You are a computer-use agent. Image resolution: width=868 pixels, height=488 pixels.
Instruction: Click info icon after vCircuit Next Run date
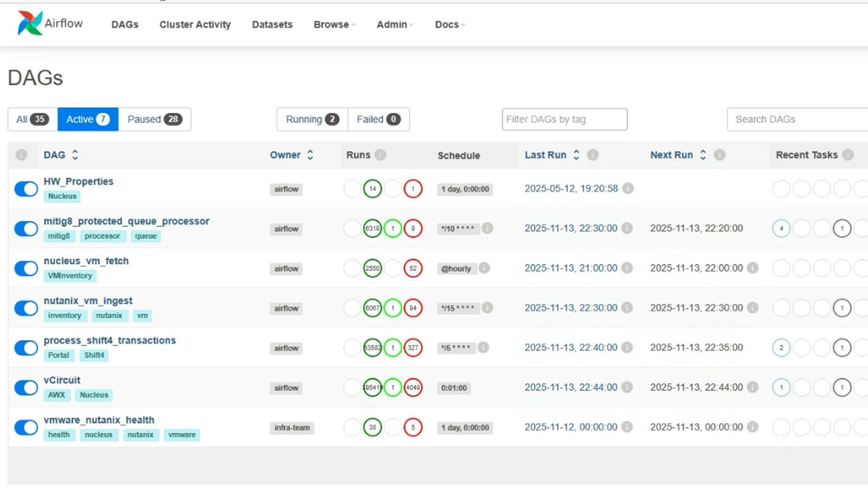coord(752,387)
